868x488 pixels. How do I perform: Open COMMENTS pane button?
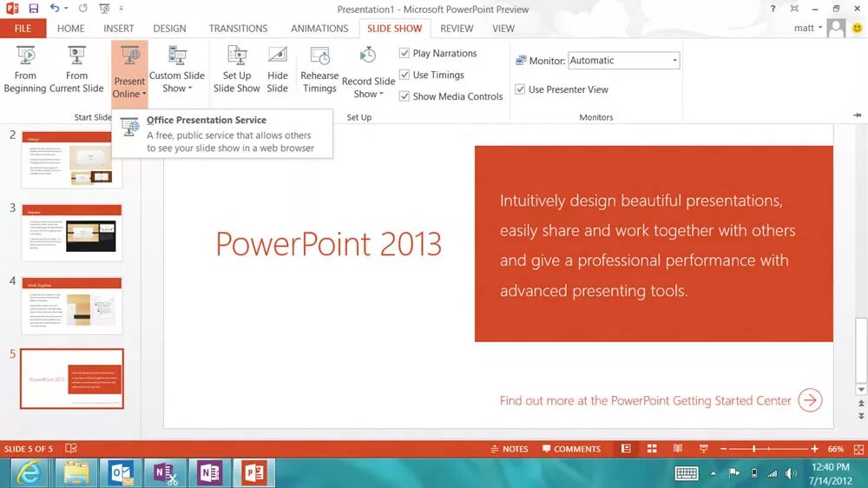point(571,449)
